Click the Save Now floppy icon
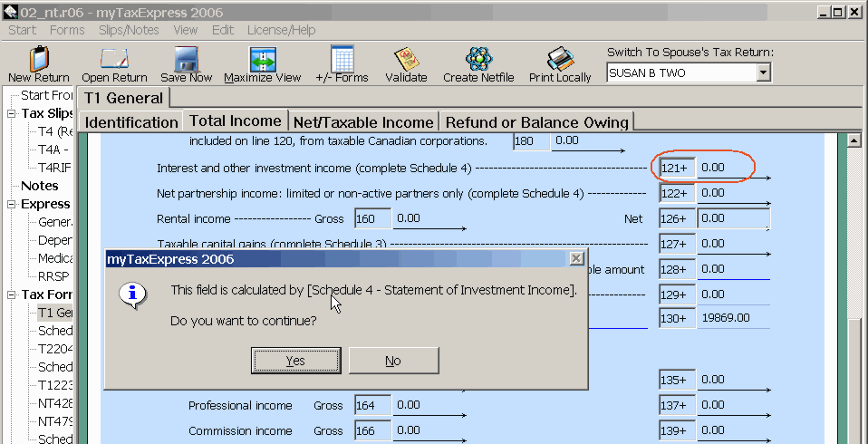Screen dimensions: 868x444 pyautogui.click(x=186, y=60)
